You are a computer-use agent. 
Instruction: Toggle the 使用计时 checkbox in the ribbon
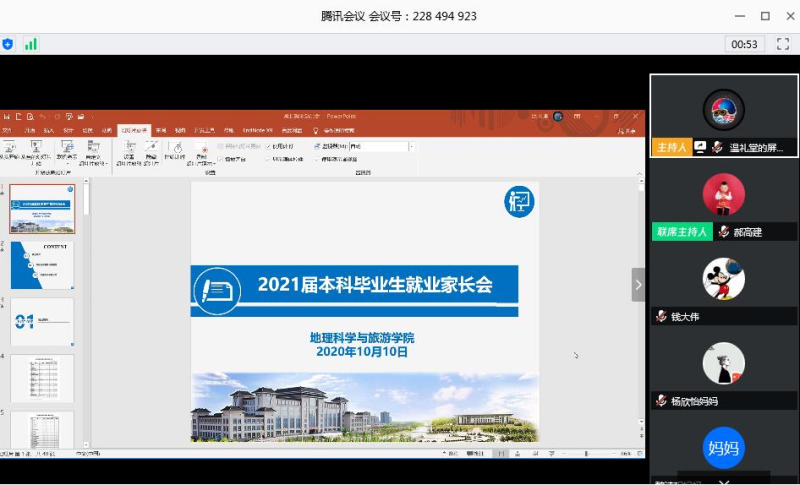point(269,146)
